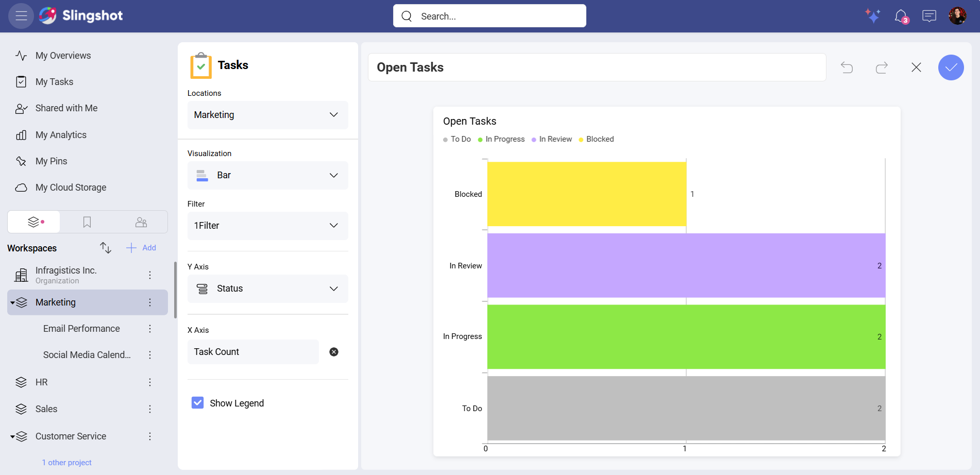Viewport: 980px width, 475px height.
Task: Open My Cloud Storage
Action: pyautogui.click(x=71, y=187)
